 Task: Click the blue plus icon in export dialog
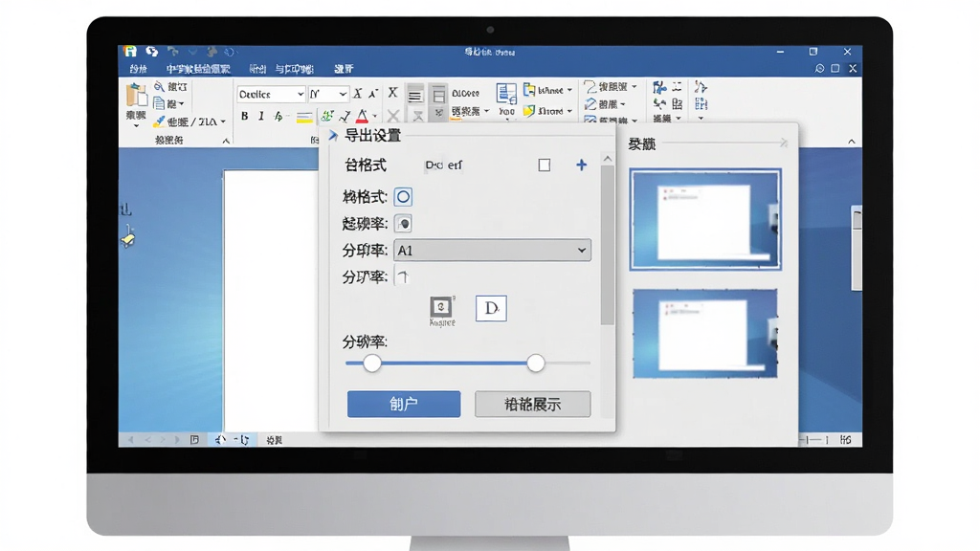(581, 165)
